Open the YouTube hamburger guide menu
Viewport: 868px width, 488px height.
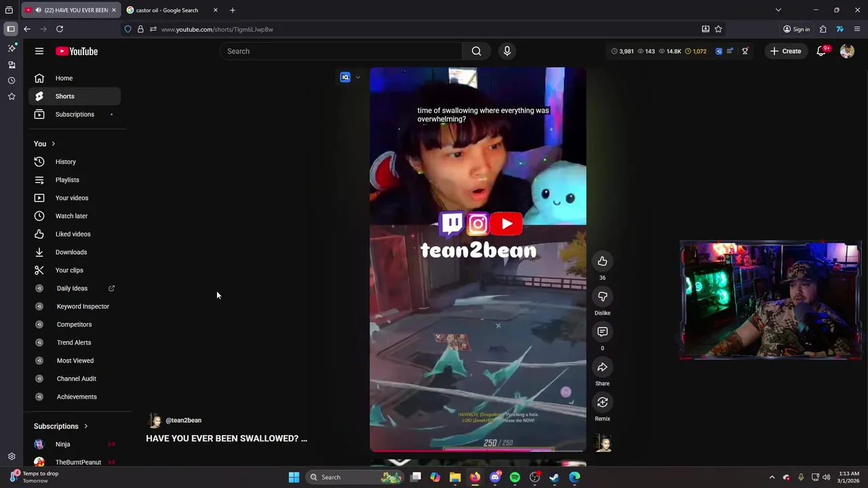pyautogui.click(x=39, y=51)
